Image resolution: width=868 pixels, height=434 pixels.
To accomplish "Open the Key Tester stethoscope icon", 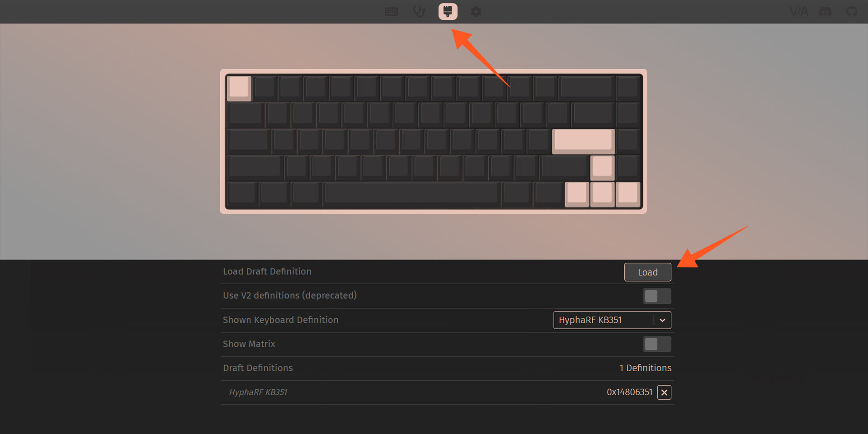I will (x=419, y=12).
